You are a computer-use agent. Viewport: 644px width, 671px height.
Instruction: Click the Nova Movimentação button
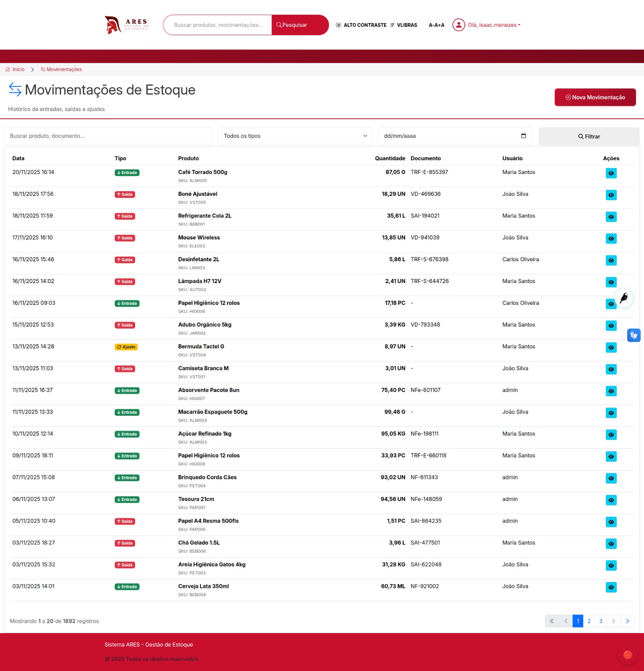[x=595, y=97]
